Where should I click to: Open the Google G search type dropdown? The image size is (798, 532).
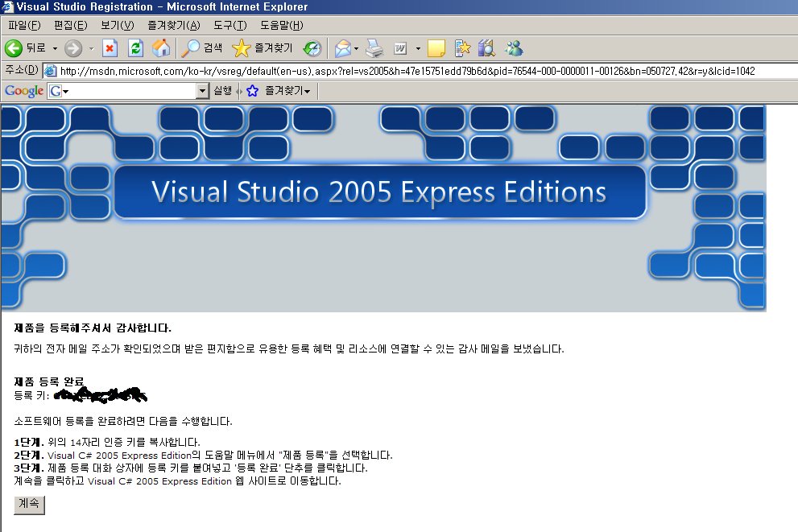point(59,91)
